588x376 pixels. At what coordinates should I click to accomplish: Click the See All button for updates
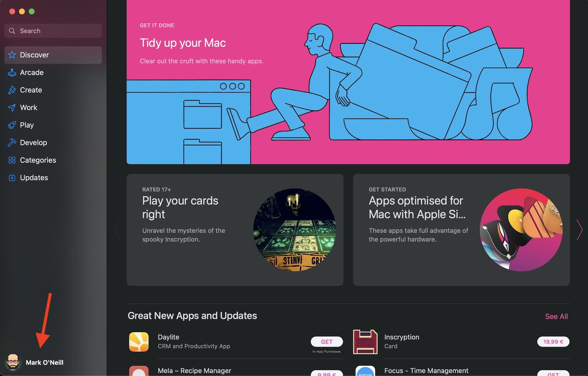click(557, 316)
